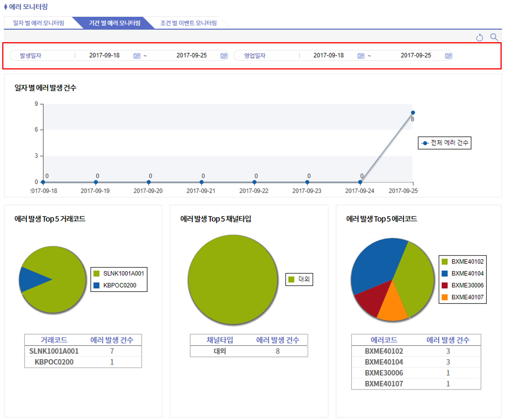This screenshot has width=505, height=420.
Task: Click KBPOC0200 blue legend swatch
Action: 96,285
